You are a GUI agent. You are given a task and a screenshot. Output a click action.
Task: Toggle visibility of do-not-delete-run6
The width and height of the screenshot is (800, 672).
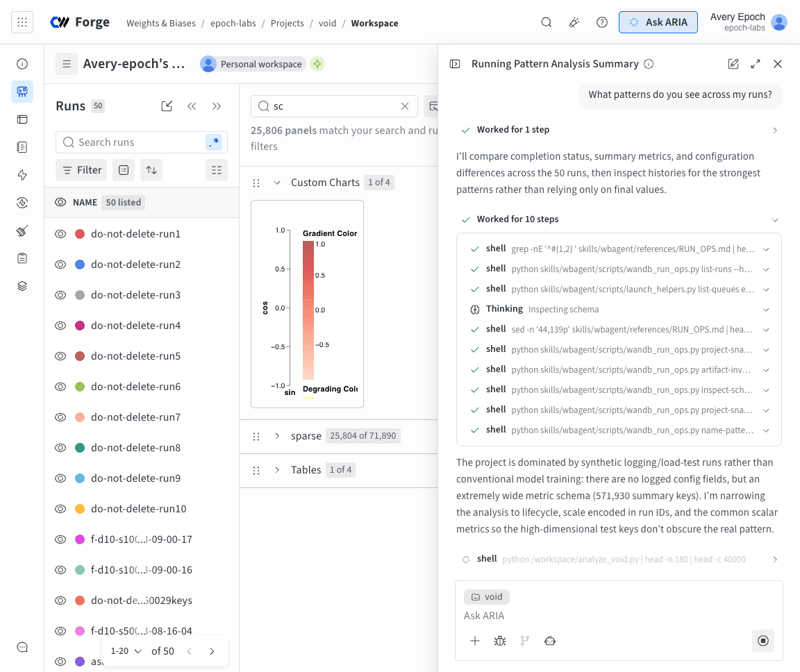(x=60, y=387)
